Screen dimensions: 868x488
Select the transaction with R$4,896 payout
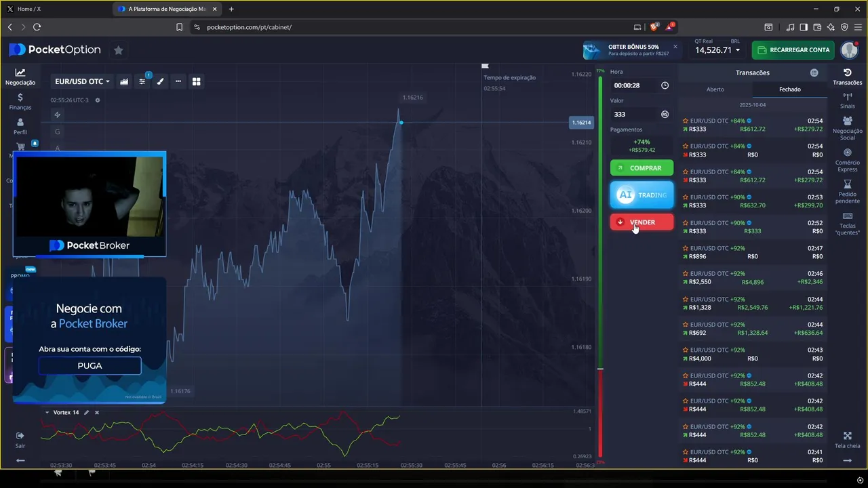coord(752,278)
